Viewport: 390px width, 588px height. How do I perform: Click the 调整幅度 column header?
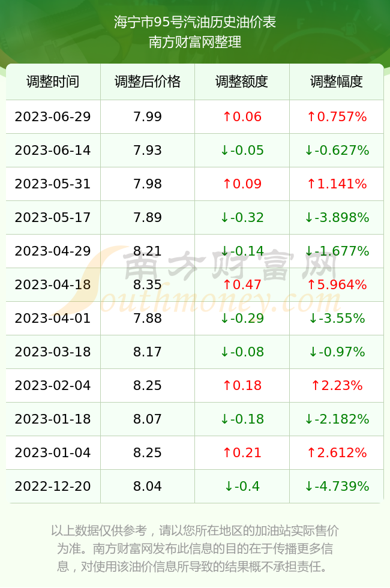pos(337,82)
